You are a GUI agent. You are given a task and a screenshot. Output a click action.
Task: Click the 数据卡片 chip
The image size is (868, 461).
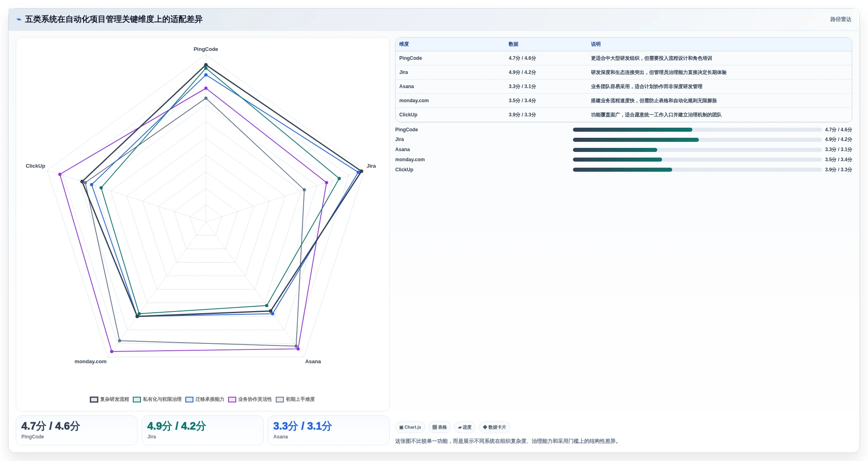[x=495, y=427]
